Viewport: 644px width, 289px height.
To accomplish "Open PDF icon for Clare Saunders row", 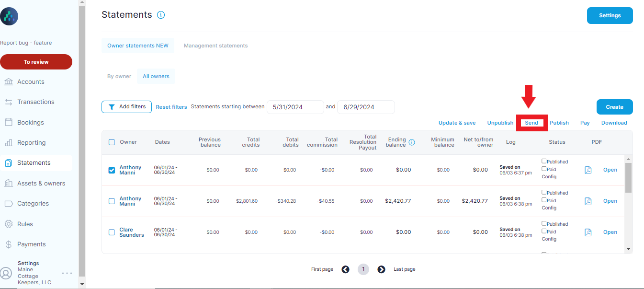I will point(588,232).
